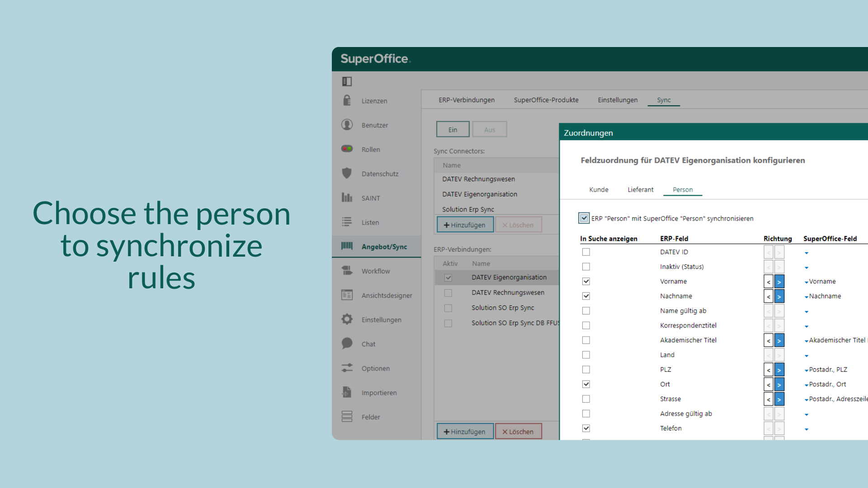Uncheck the Vorname search checkbox
This screenshot has width=868, height=488.
coord(586,282)
